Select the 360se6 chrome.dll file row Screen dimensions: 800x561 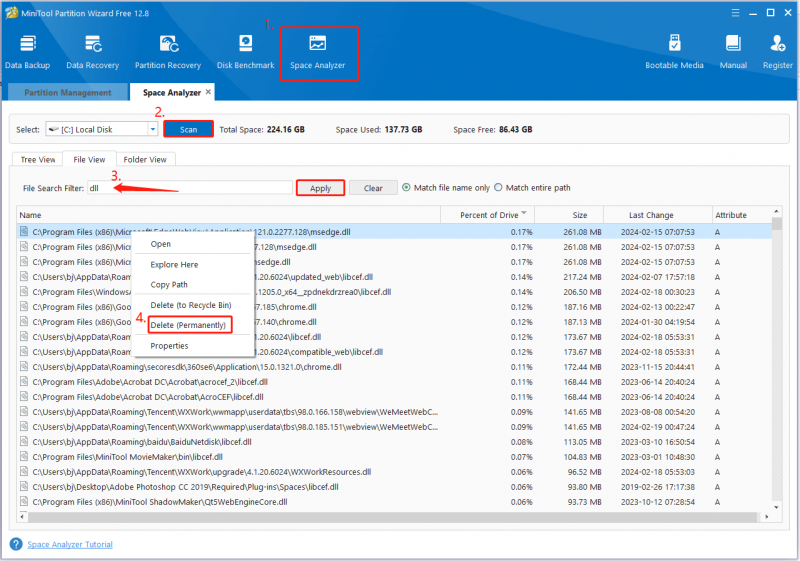point(394,367)
